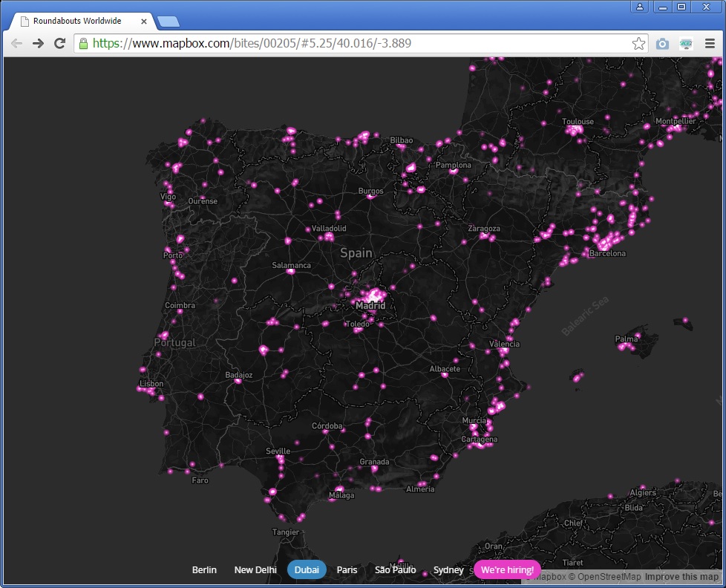Viewport: 726px width, 588px height.
Task: Open the Chrome hamburger menu
Action: point(710,44)
